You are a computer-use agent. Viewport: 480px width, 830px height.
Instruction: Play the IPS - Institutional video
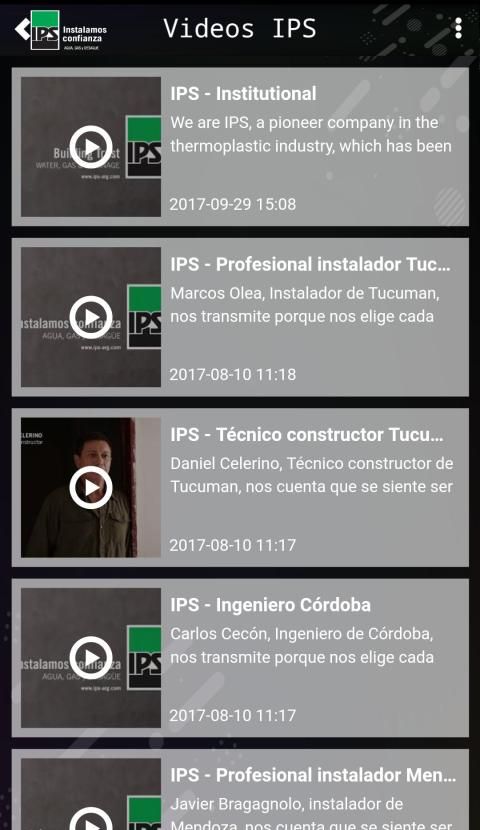click(91, 147)
